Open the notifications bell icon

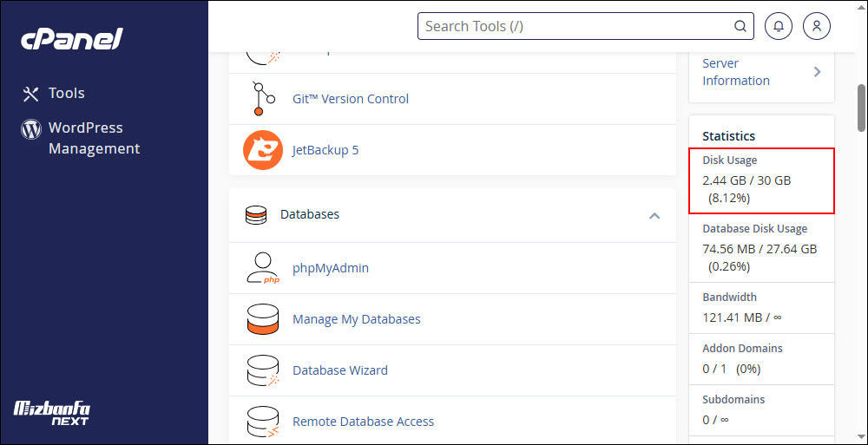779,26
